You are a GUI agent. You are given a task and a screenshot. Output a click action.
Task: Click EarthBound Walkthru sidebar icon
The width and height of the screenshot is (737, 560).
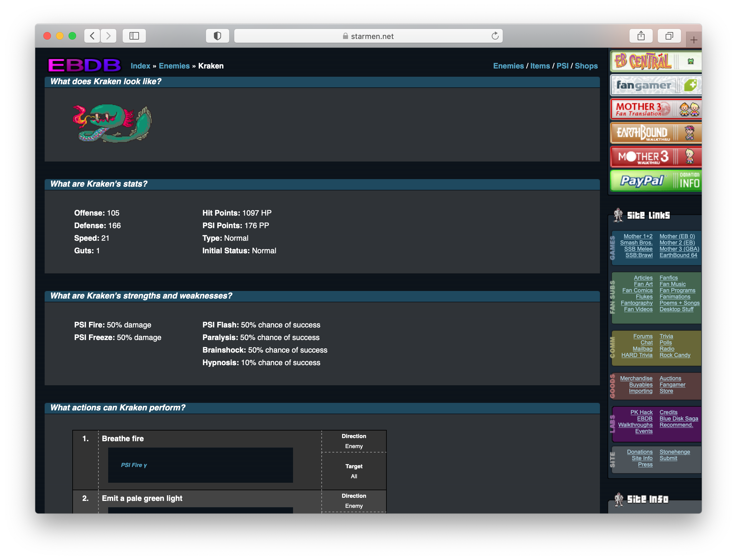click(655, 134)
